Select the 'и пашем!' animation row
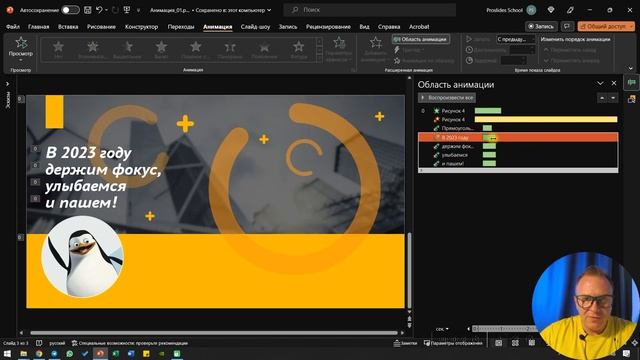Viewport: 640px width, 360px height. 518,164
